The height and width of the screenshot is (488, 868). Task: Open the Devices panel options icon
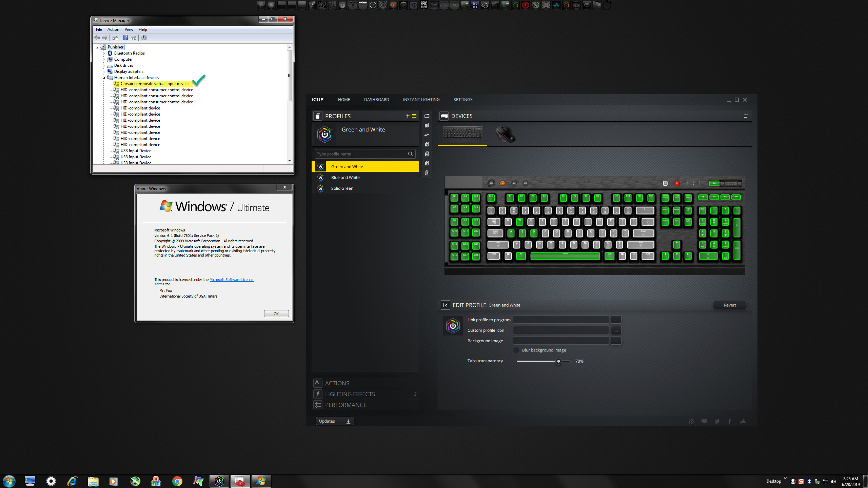tap(746, 116)
